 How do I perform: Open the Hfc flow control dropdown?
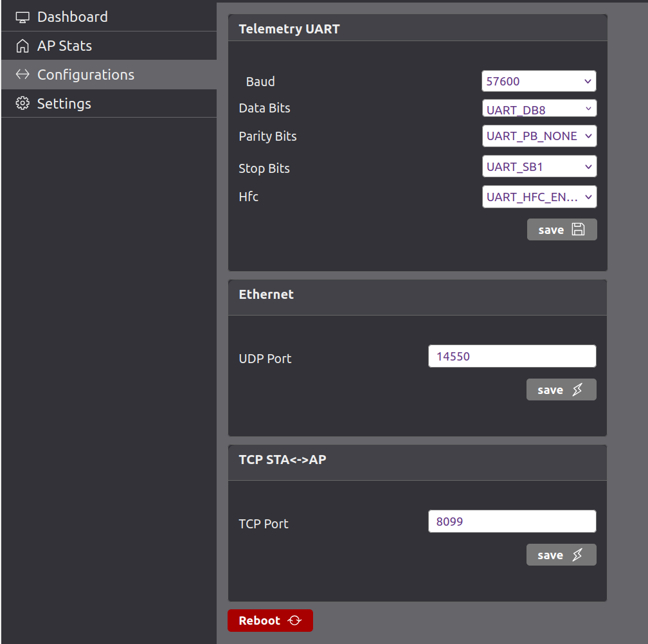click(539, 197)
